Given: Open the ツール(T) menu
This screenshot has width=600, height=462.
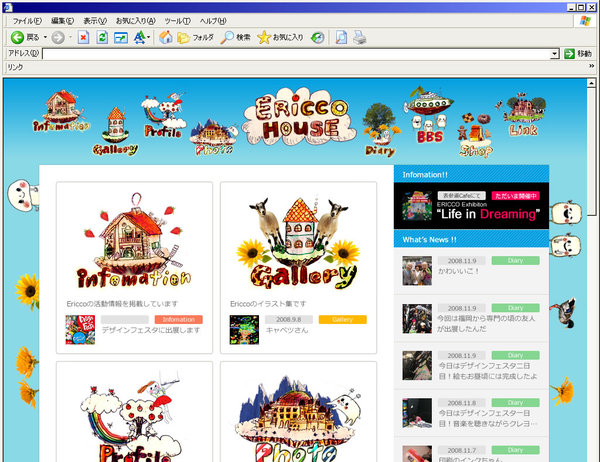Looking at the screenshot, I should tap(177, 20).
